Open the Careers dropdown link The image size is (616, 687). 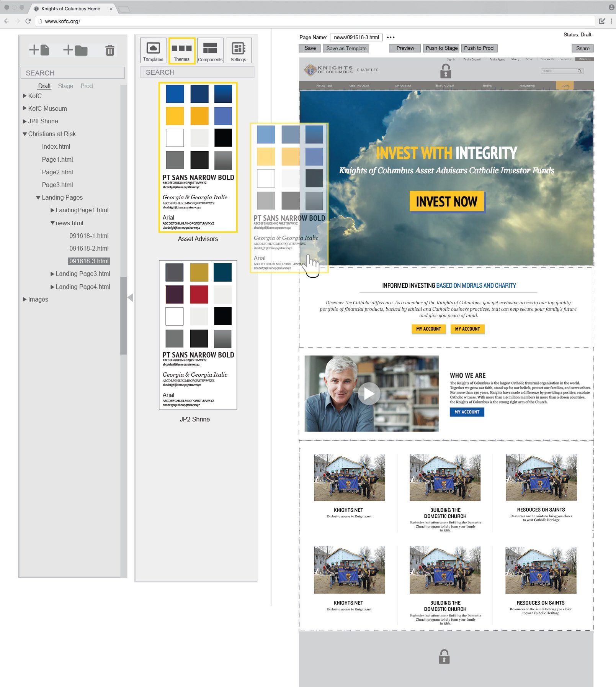pyautogui.click(x=565, y=59)
